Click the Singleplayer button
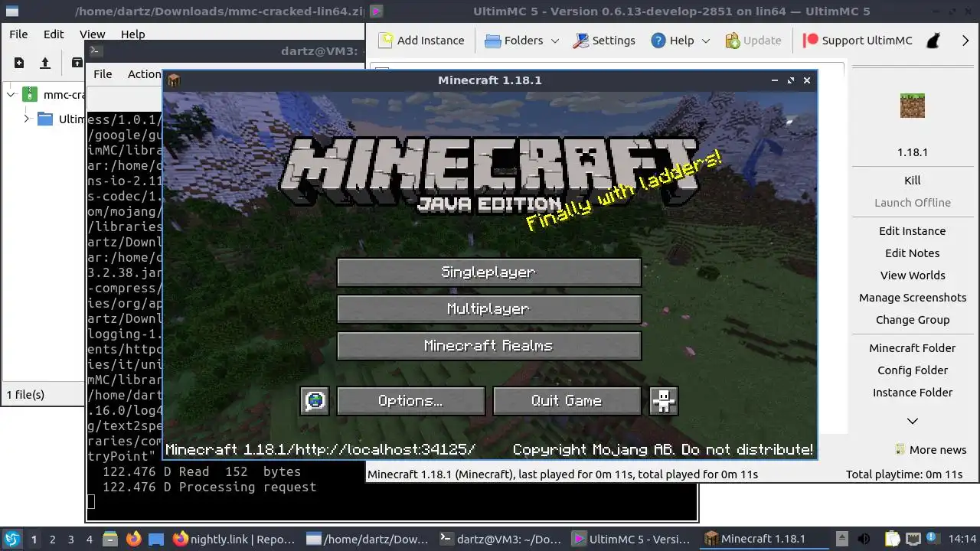Viewport: 980px width, 551px height. point(488,272)
